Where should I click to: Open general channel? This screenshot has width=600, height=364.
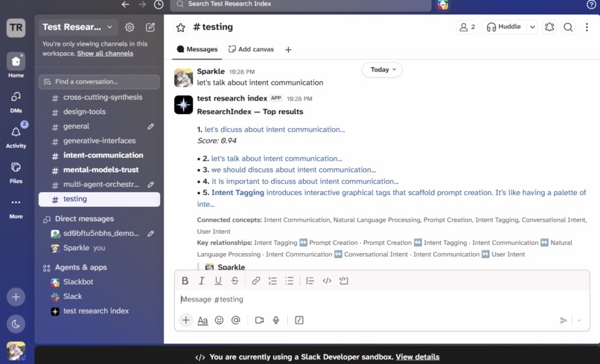point(99,127)
